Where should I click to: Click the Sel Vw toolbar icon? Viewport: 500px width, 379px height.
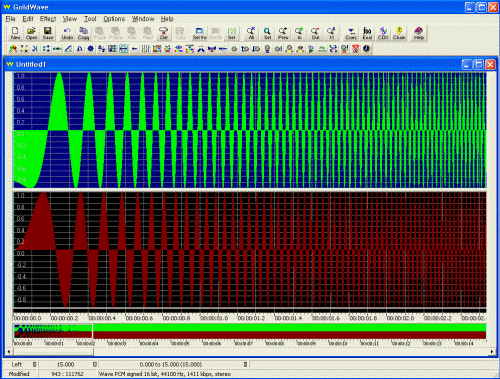pos(199,33)
